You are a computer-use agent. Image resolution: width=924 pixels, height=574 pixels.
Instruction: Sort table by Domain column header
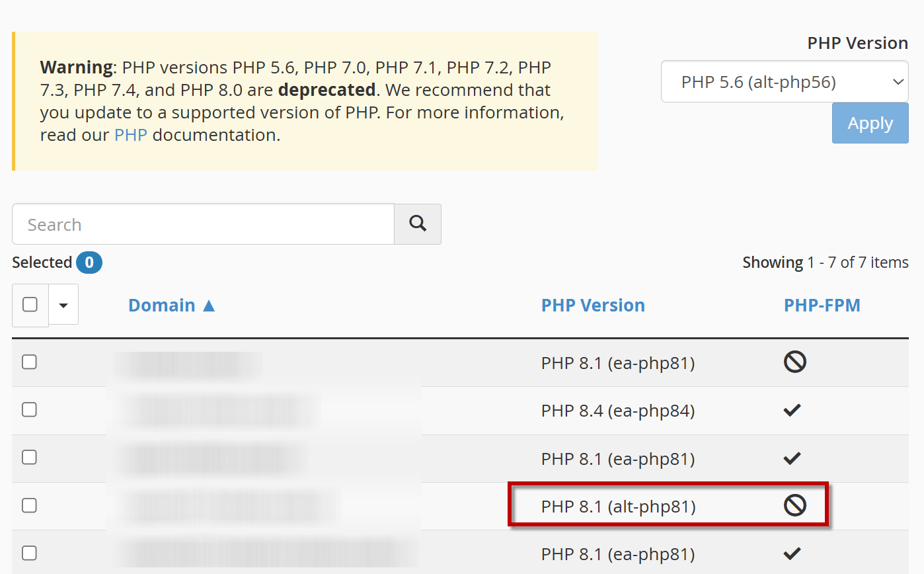[161, 306]
